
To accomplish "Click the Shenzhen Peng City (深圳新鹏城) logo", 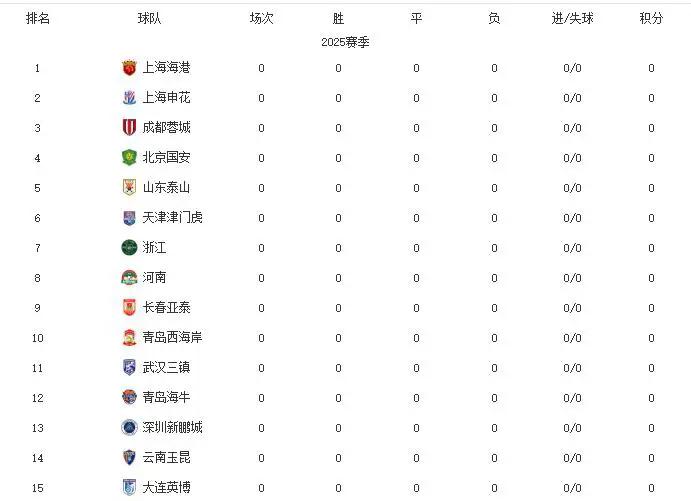I will point(129,428).
